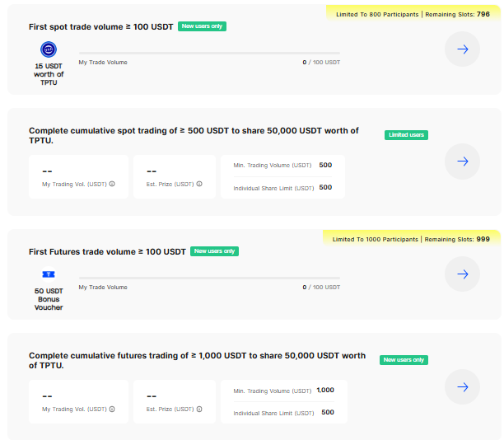This screenshot has height=440, width=504.
Task: Click '0 / 100 USDT' in Futures task
Action: coord(321,288)
